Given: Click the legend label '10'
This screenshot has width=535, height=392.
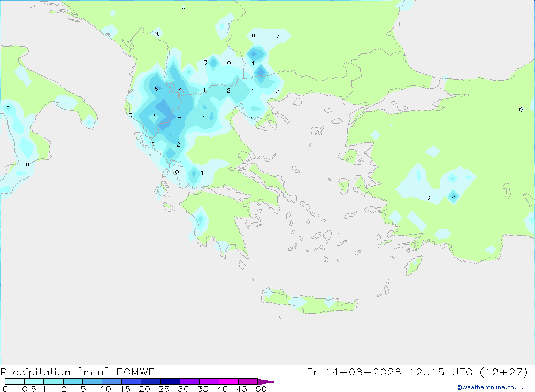Looking at the screenshot, I should click(x=106, y=389).
